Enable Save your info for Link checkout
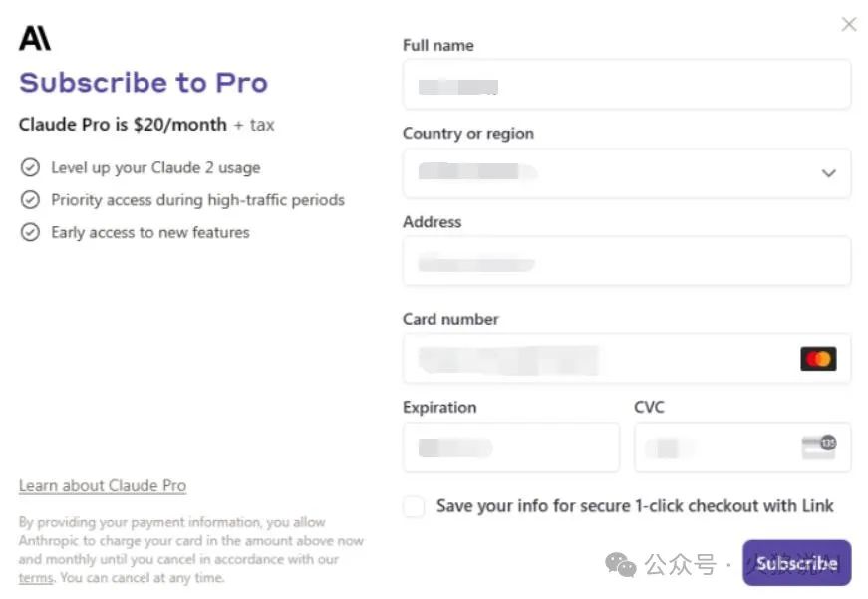This screenshot has width=868, height=599. click(x=414, y=506)
